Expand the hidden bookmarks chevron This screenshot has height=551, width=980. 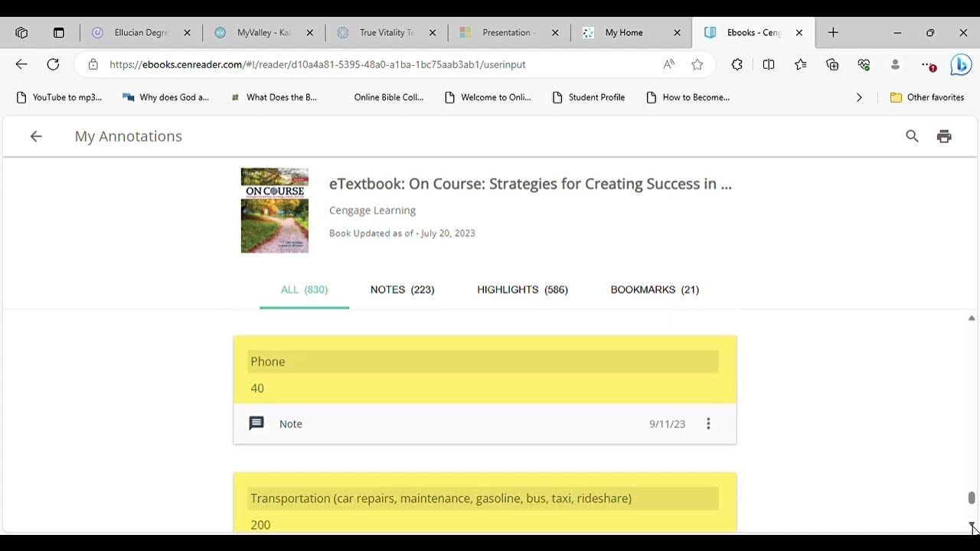click(858, 97)
